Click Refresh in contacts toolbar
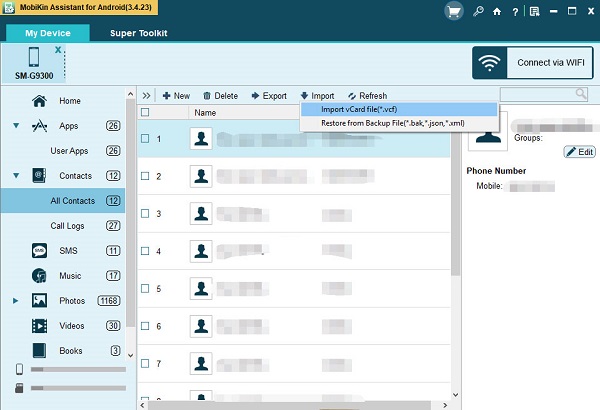 click(368, 96)
